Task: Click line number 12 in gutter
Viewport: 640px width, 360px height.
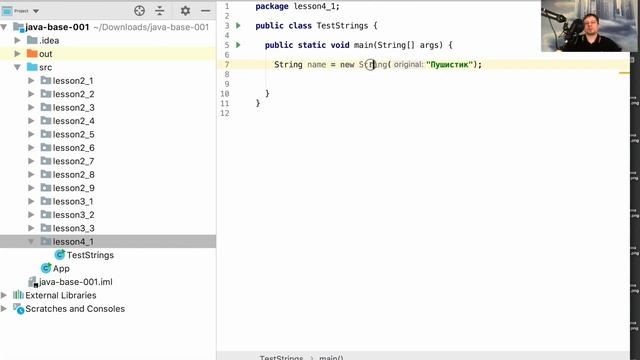Action: coord(225,113)
